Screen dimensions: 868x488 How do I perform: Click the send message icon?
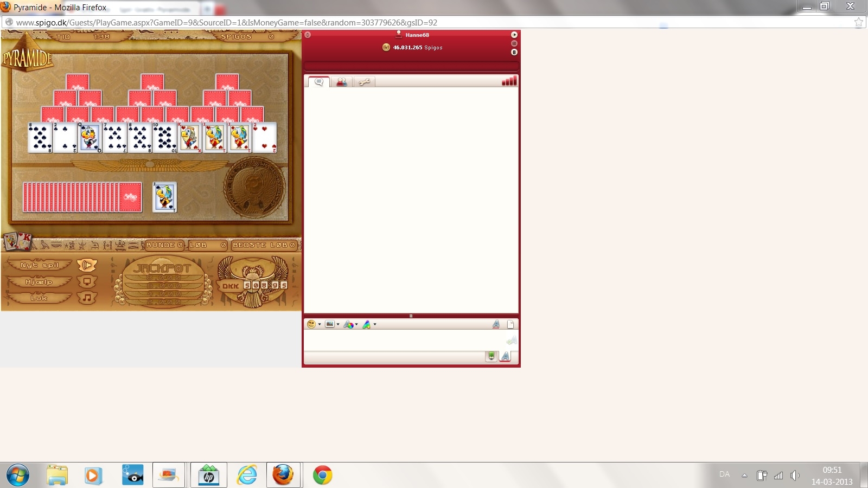pos(511,341)
